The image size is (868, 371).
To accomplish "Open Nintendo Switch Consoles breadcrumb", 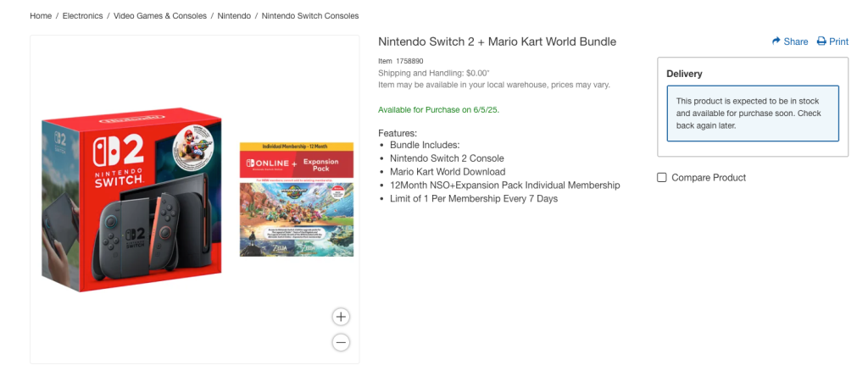I will [310, 16].
